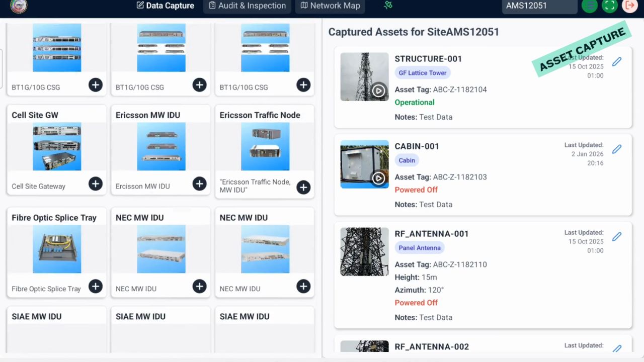This screenshot has height=362, width=644.
Task: Click the Ericsson Traffic Node heading
Action: 260,115
